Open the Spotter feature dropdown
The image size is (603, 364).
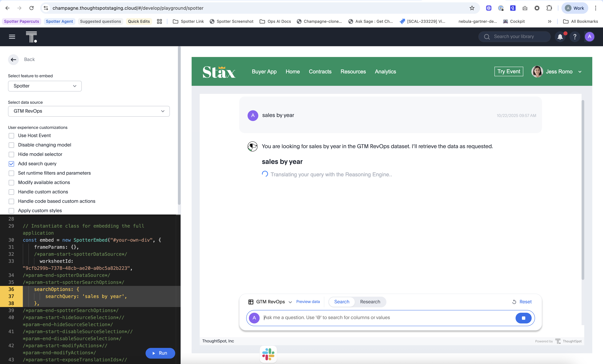coord(45,86)
